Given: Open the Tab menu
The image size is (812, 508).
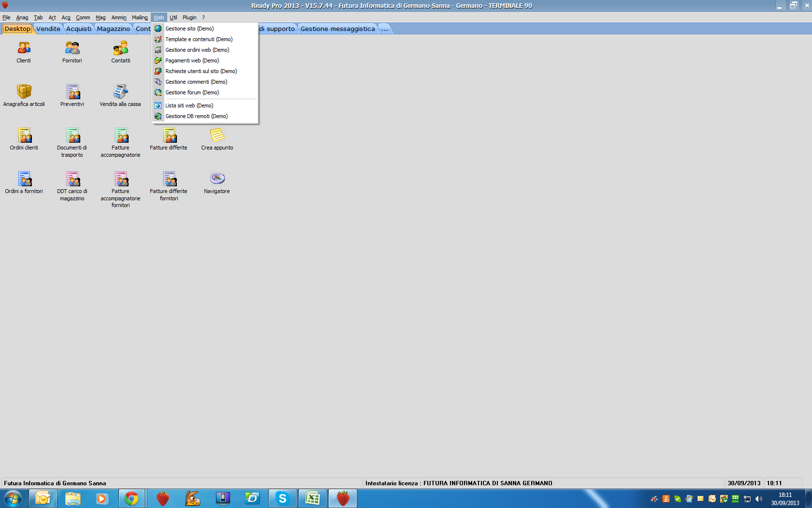Looking at the screenshot, I should tap(38, 17).
